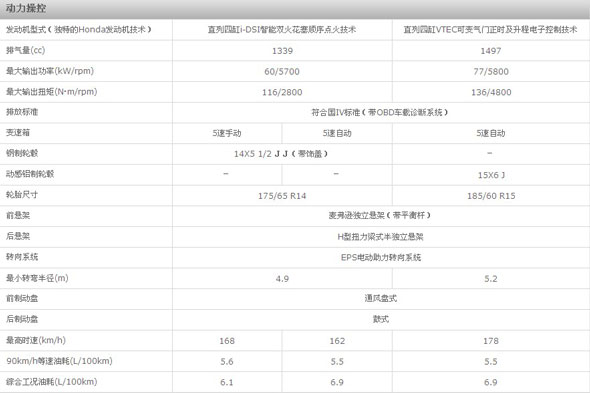Select the 90km/h等速油耗 row label
The height and width of the screenshot is (393, 590).
59,361
